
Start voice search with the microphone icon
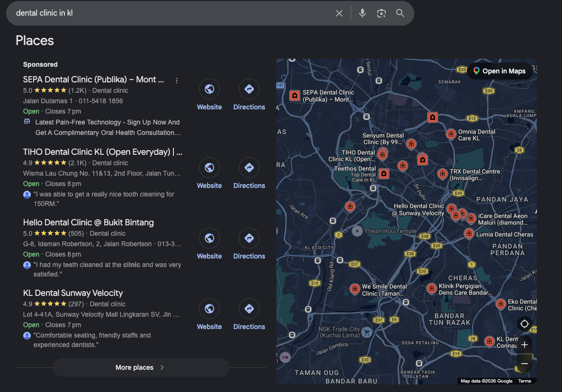(363, 13)
